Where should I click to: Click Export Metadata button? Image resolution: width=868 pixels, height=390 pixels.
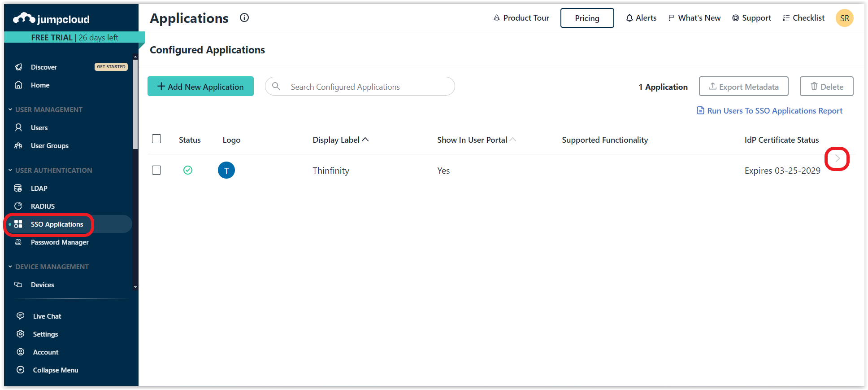coord(743,86)
